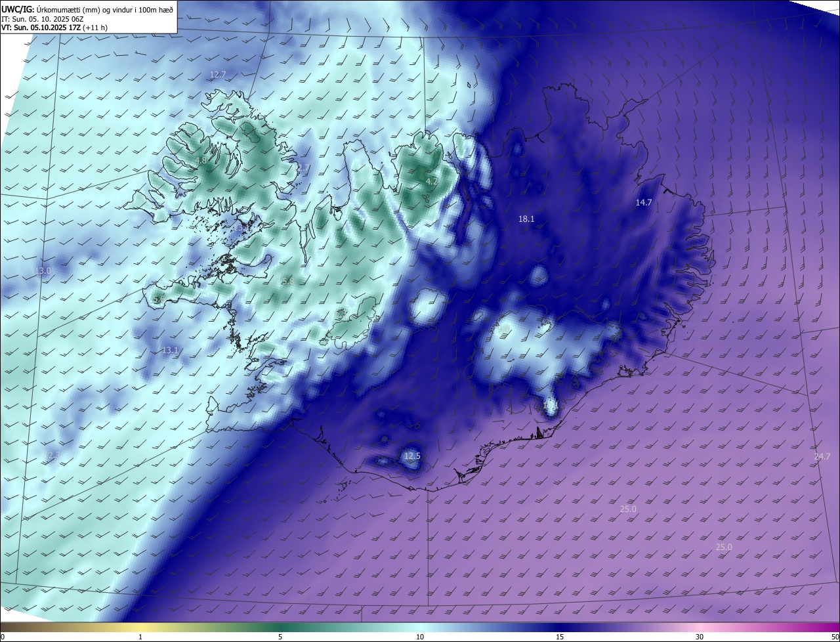Click the colorbar tick label 50
Screen dimensions: 840x642
[x=835, y=637]
